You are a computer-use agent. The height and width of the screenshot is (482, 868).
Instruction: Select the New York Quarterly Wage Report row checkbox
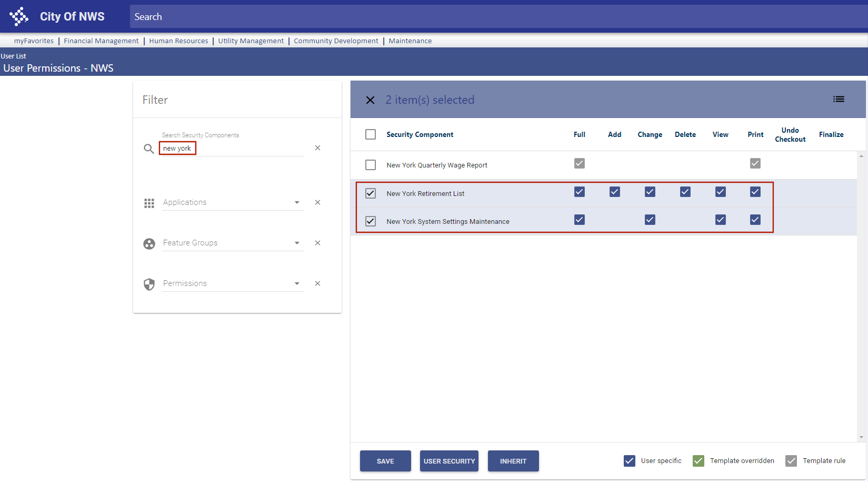(x=371, y=165)
